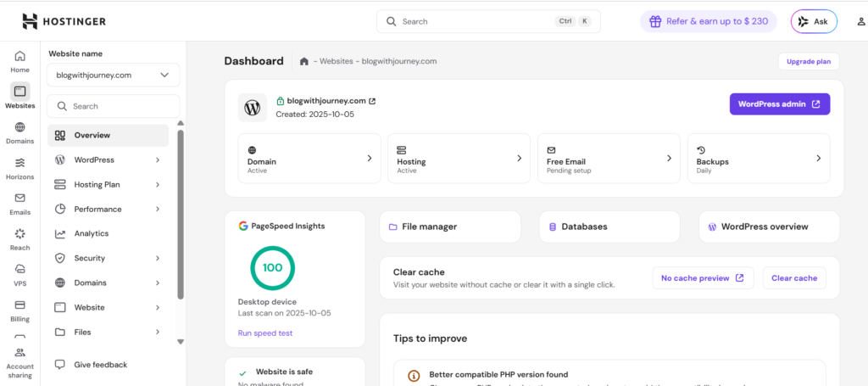Select Analytics in the sidebar menu
This screenshot has height=386, width=868.
coord(108,233)
